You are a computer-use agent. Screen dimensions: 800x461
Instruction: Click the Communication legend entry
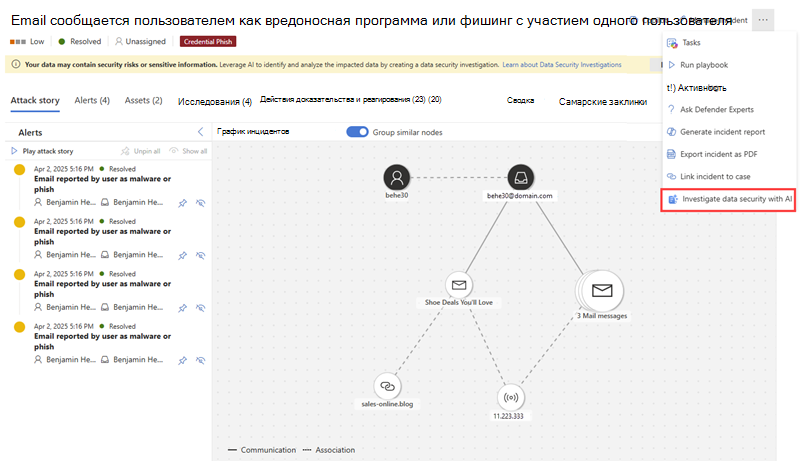pos(262,450)
